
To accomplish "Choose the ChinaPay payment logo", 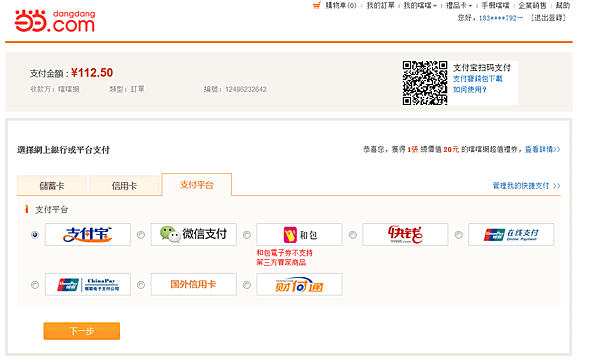I will point(88,284).
